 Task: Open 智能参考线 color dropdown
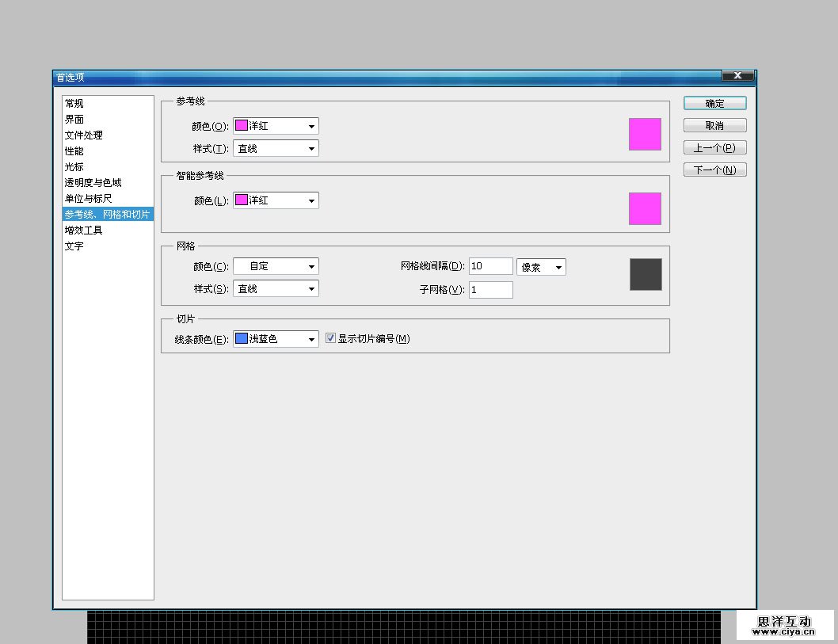coord(276,201)
